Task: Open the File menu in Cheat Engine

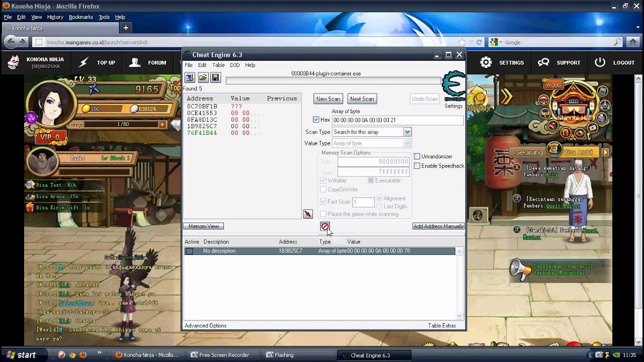Action: coord(189,65)
